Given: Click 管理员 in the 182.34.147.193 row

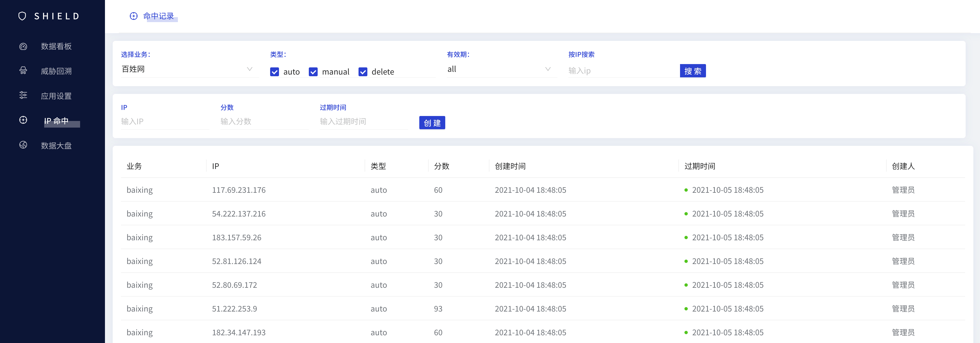Looking at the screenshot, I should 903,332.
